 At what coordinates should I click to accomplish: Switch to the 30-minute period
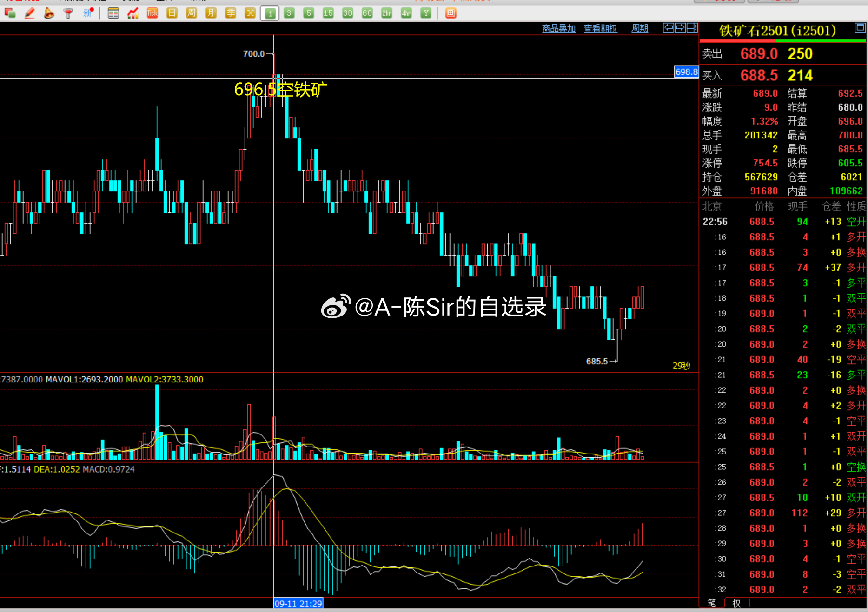click(x=348, y=13)
